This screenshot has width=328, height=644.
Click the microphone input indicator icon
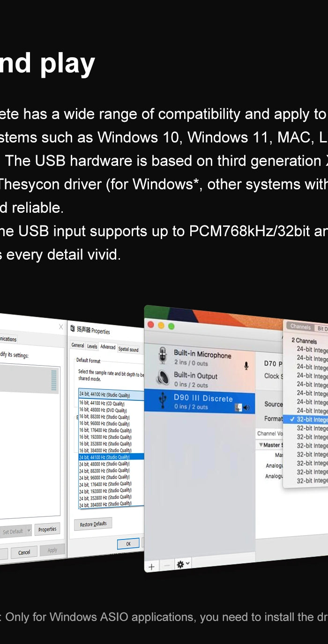pos(246,366)
